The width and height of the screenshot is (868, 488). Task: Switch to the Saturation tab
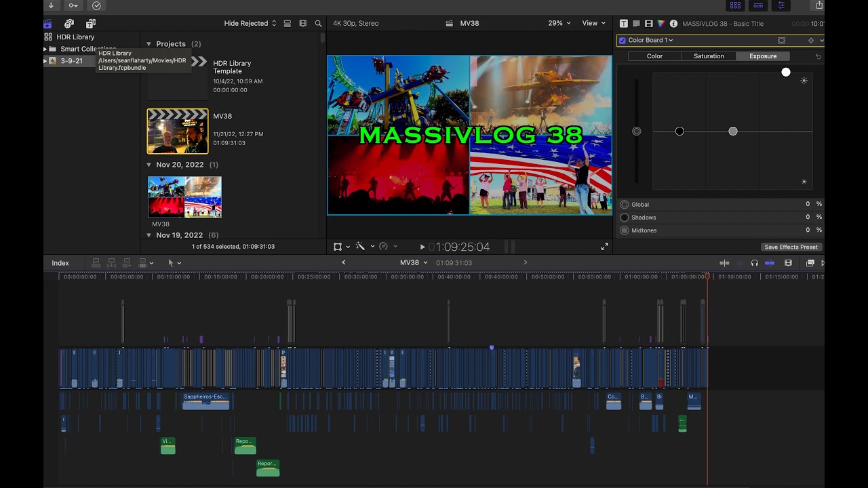tap(709, 56)
